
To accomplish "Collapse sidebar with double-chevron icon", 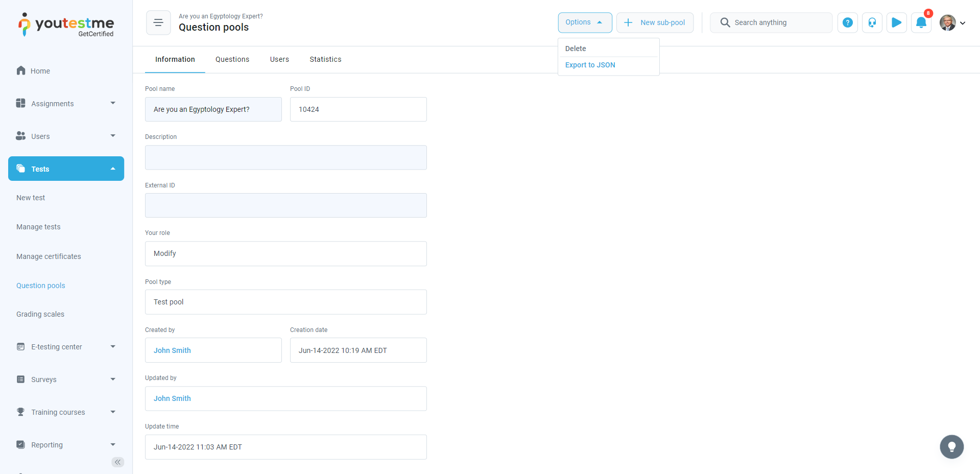I will (117, 462).
